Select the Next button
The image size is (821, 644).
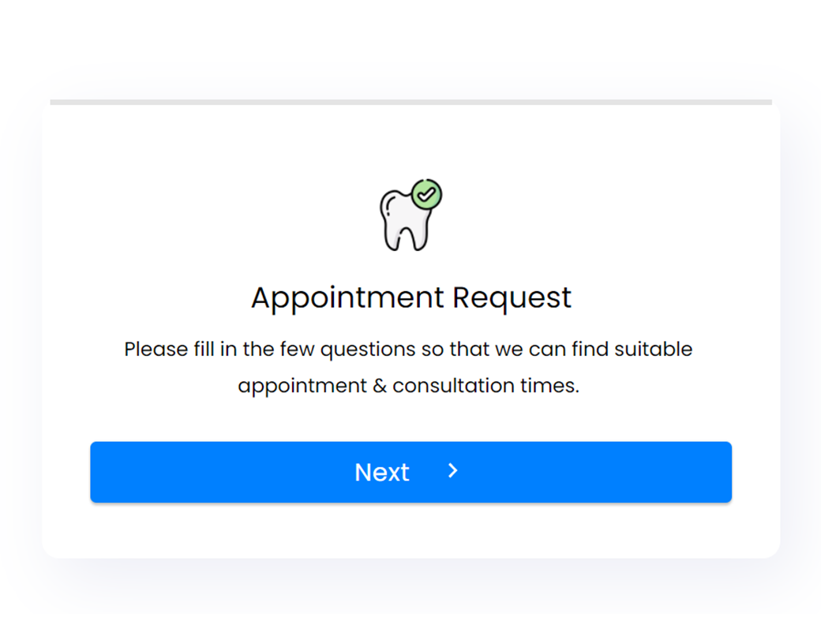coord(411,472)
